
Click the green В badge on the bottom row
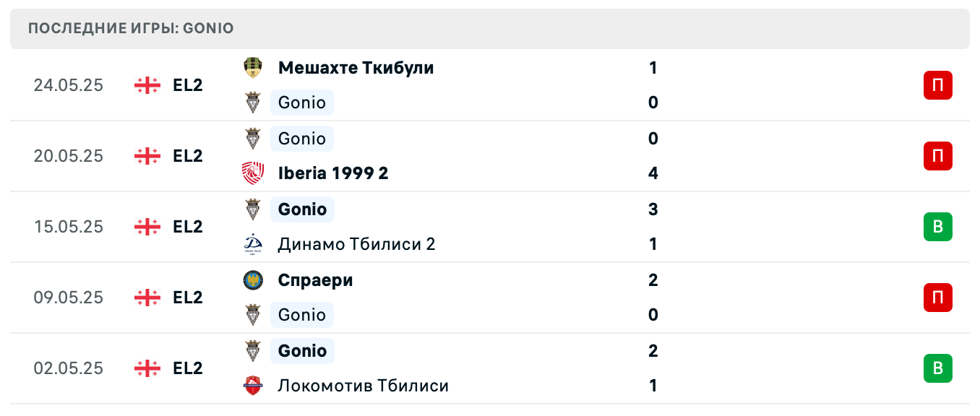click(x=937, y=368)
